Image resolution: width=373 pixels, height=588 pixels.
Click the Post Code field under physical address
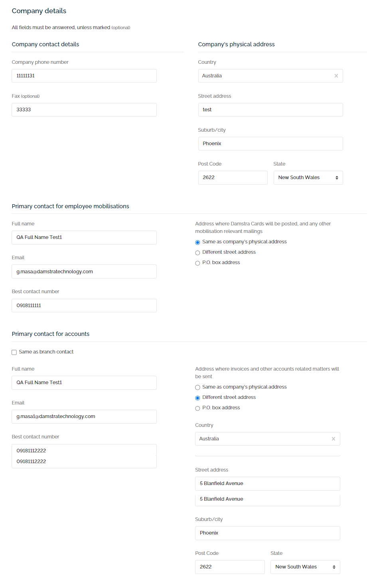pos(233,178)
